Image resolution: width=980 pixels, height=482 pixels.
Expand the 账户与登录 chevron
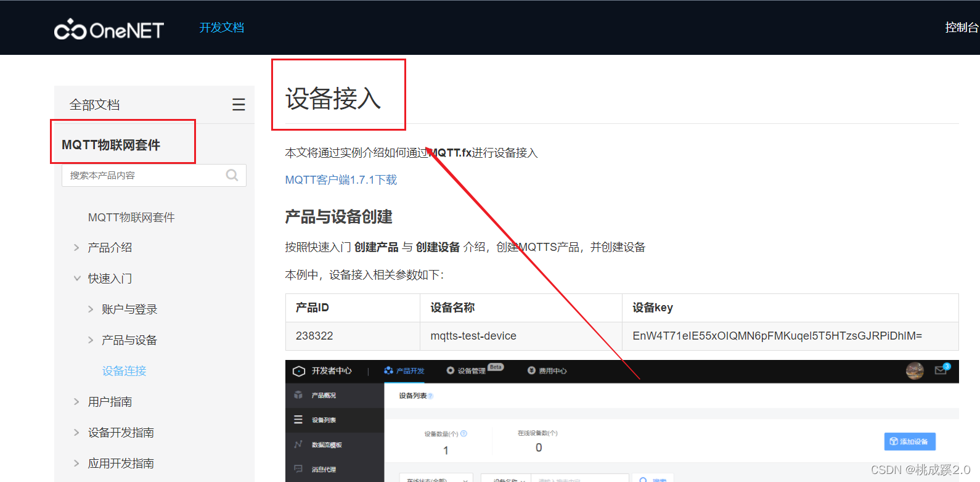(x=91, y=309)
